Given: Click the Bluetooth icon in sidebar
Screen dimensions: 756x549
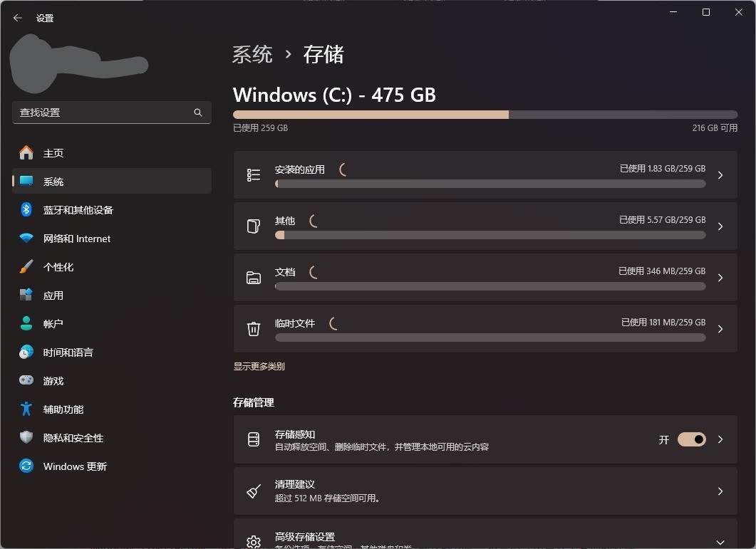Looking at the screenshot, I should pyautogui.click(x=26, y=210).
